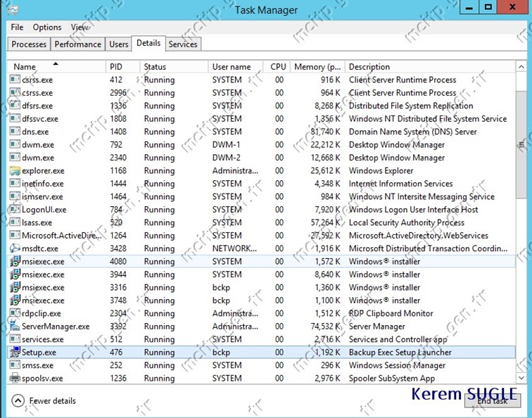Viewport: 532px width, 418px height.
Task: Click icon of msiexec.exe PID 3944
Action: [15, 274]
